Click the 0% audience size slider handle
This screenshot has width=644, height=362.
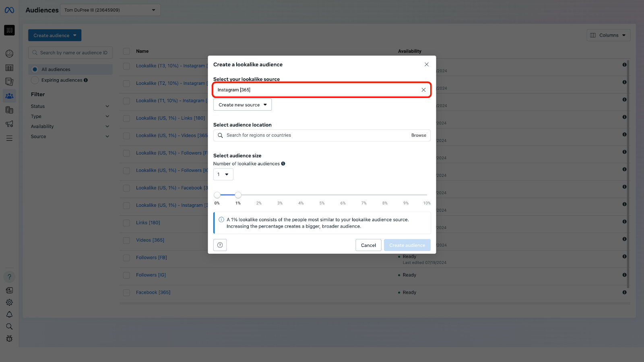[217, 195]
